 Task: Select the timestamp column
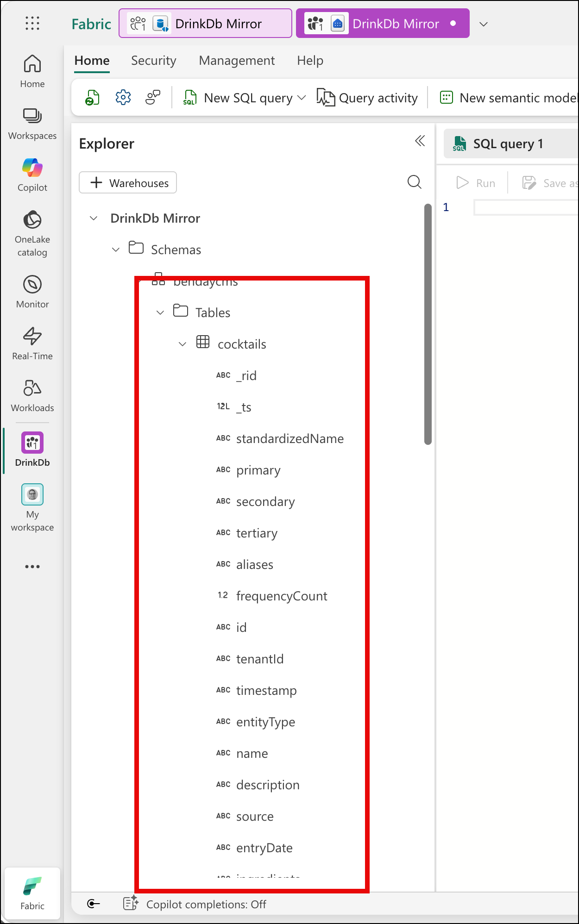tap(266, 690)
